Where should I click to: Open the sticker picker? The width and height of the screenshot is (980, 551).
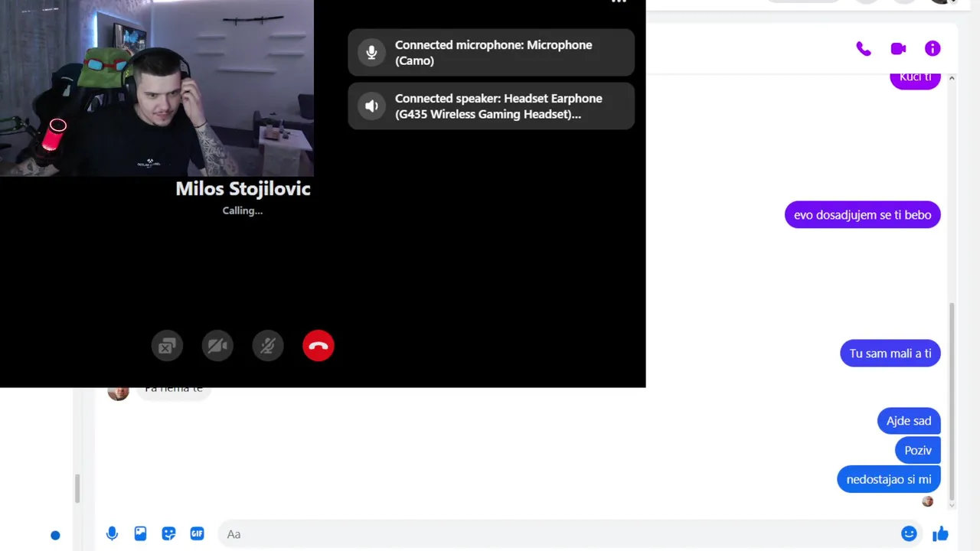[x=168, y=534]
